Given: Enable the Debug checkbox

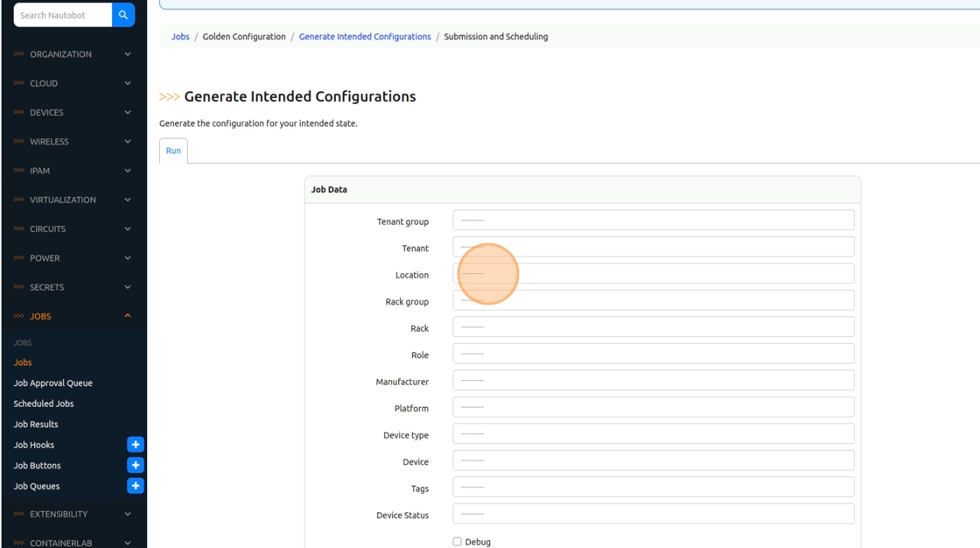Looking at the screenshot, I should 457,542.
